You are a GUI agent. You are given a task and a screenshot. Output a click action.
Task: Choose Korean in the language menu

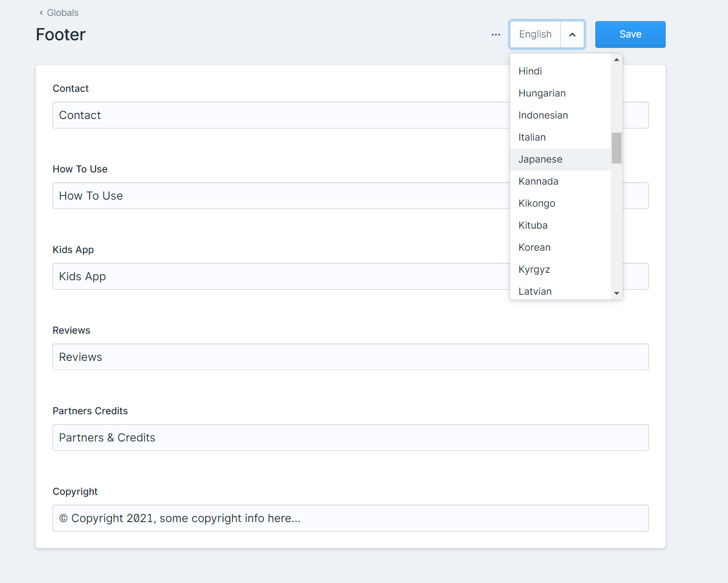(x=534, y=247)
